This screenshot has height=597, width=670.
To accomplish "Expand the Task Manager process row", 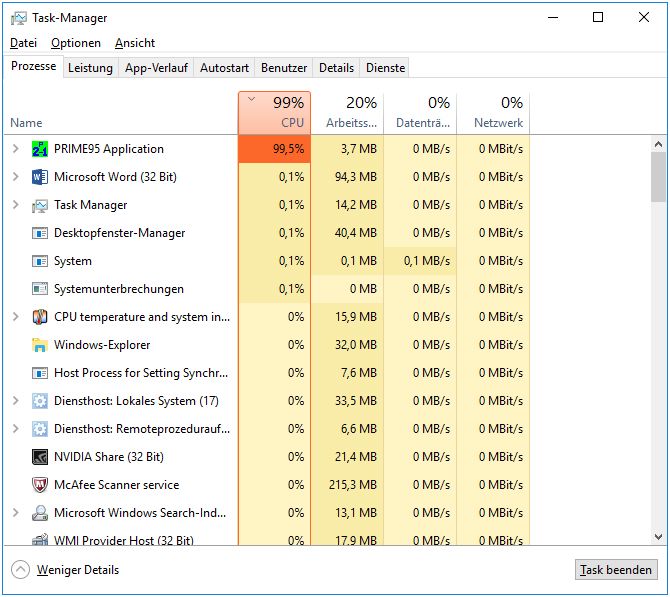I will pos(16,205).
